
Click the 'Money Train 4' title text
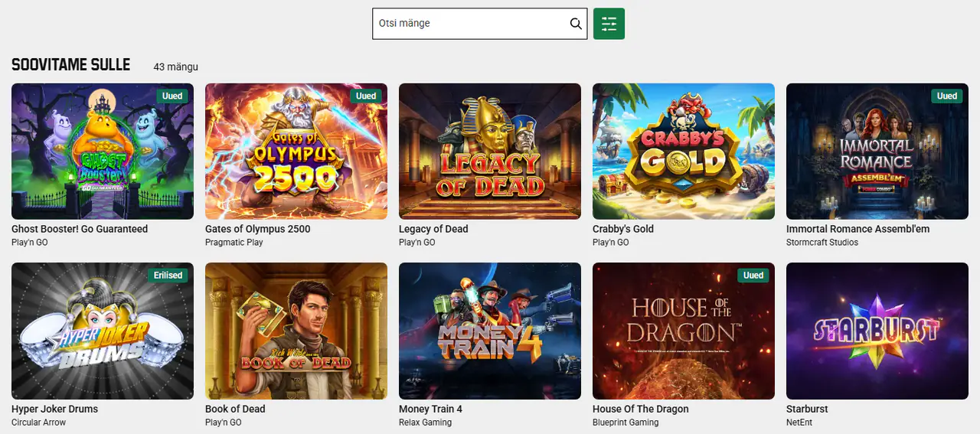[430, 409]
